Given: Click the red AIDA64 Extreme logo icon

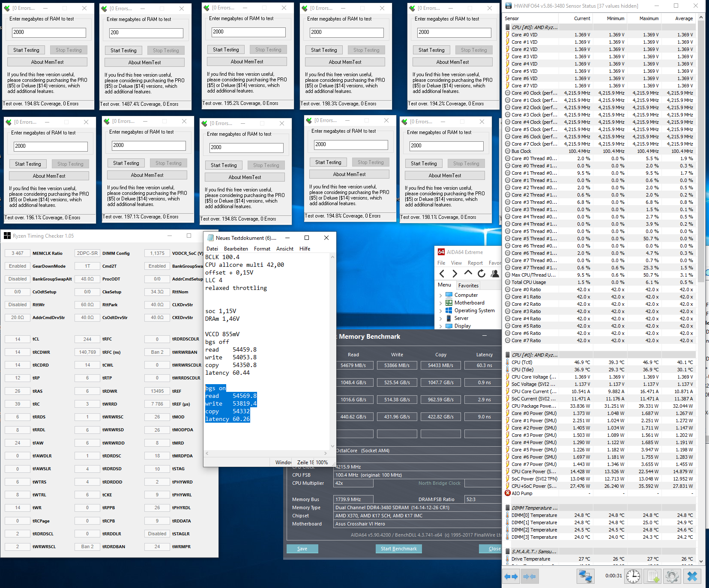Looking at the screenshot, I should click(441, 252).
